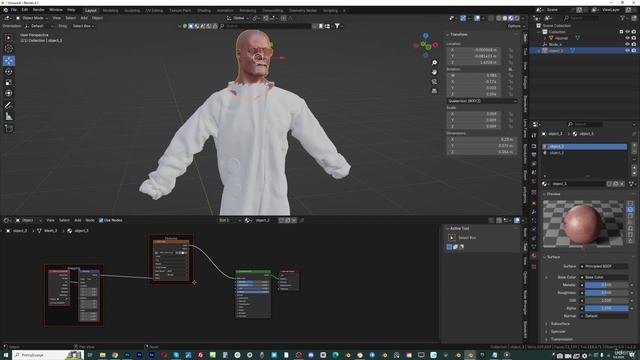Select the Scale tool in viewport toolbar

pyautogui.click(x=9, y=82)
